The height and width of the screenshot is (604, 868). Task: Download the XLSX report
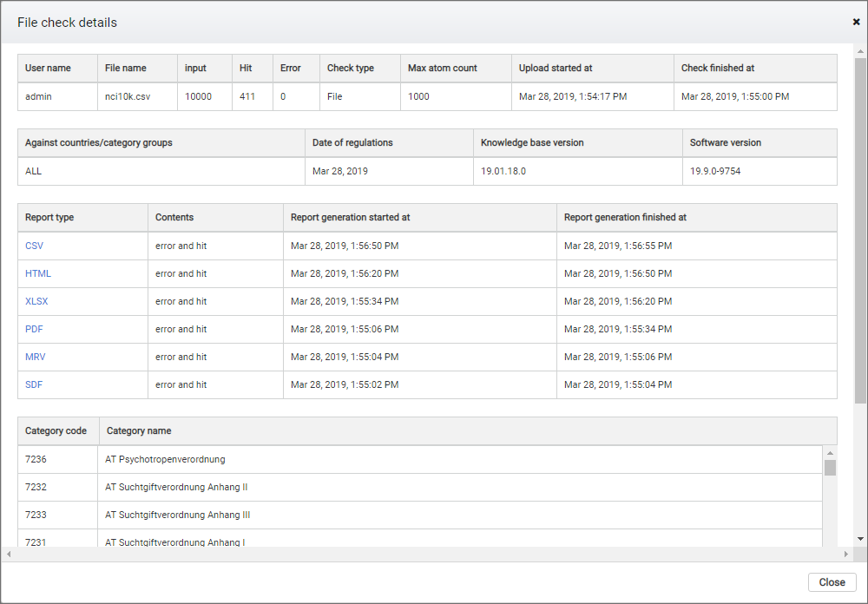pyautogui.click(x=37, y=301)
